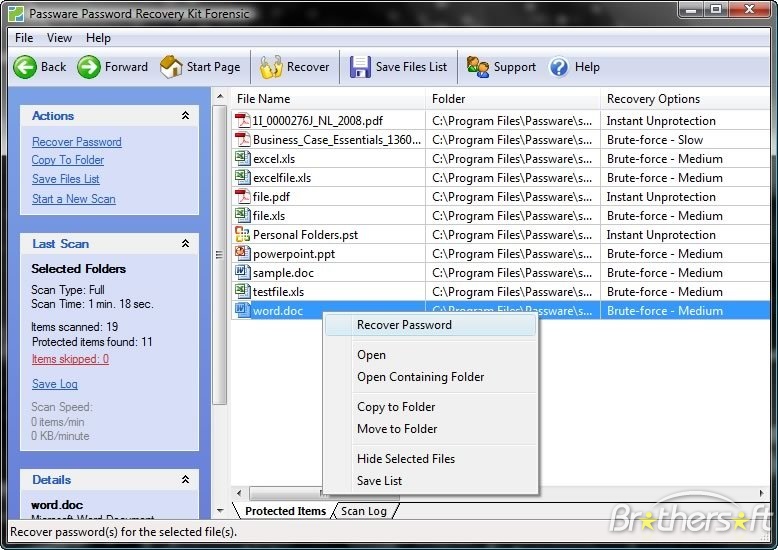Click the Save Files List link in Actions
The width and height of the screenshot is (778, 550).
tap(65, 179)
